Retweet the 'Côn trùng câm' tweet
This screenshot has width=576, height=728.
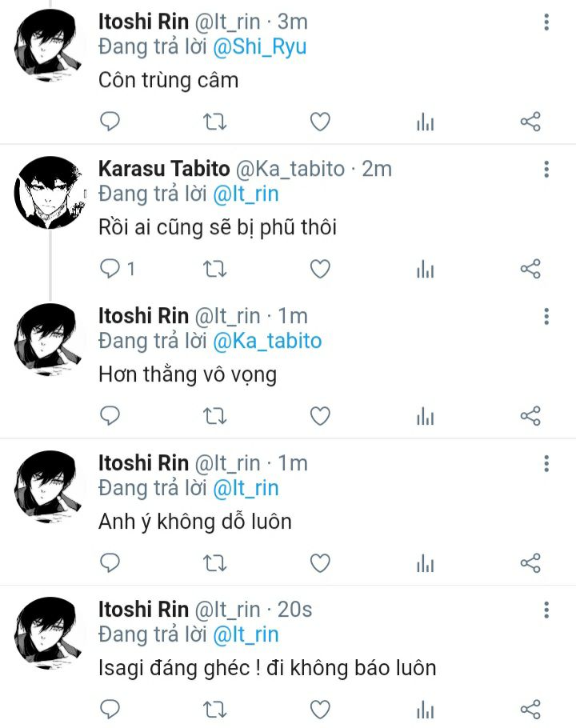215,122
